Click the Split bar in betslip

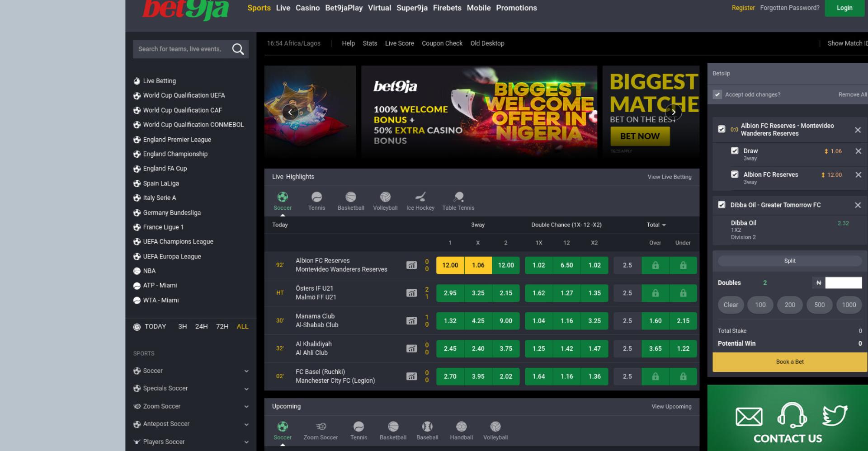[x=790, y=261]
